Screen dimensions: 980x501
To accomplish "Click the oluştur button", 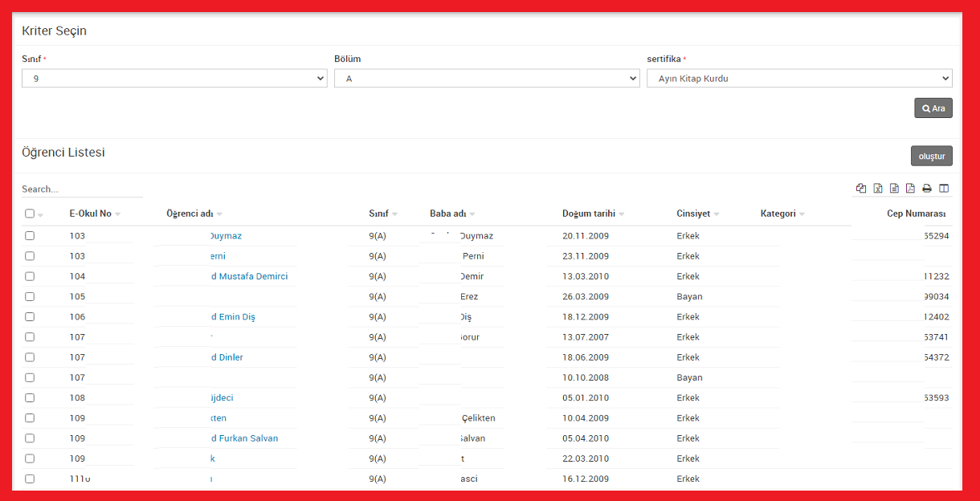I will pyautogui.click(x=931, y=156).
